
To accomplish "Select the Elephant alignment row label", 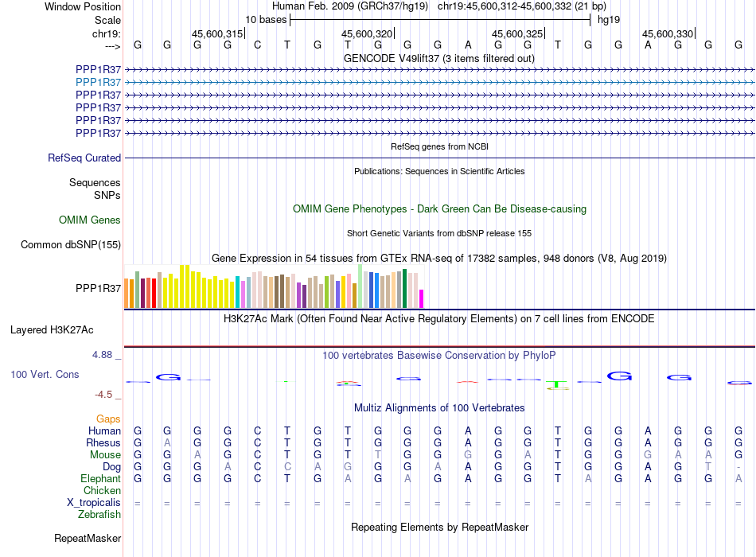I will (101, 478).
